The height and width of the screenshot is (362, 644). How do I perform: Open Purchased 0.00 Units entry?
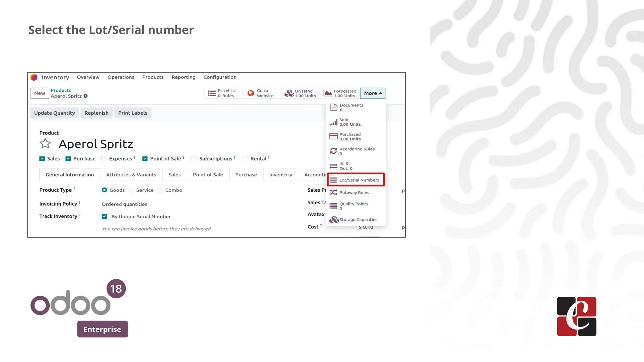tap(356, 137)
